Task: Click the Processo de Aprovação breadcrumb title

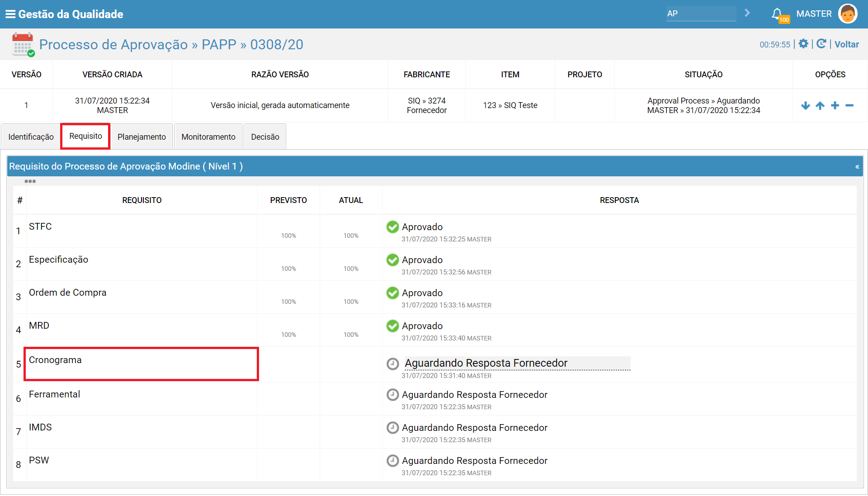Action: [113, 44]
